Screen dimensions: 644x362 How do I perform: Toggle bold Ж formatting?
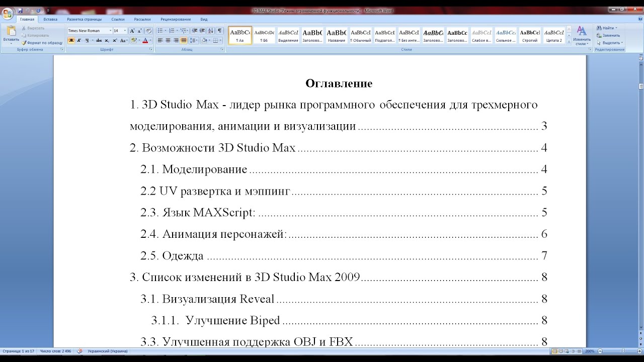pyautogui.click(x=71, y=40)
